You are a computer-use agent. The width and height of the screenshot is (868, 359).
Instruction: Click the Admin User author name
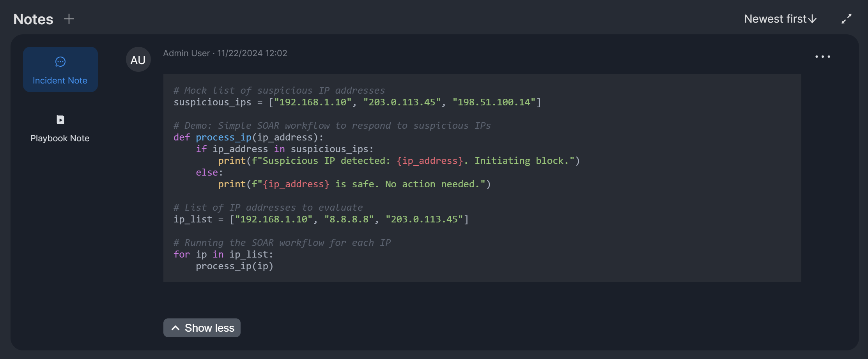[x=186, y=53]
